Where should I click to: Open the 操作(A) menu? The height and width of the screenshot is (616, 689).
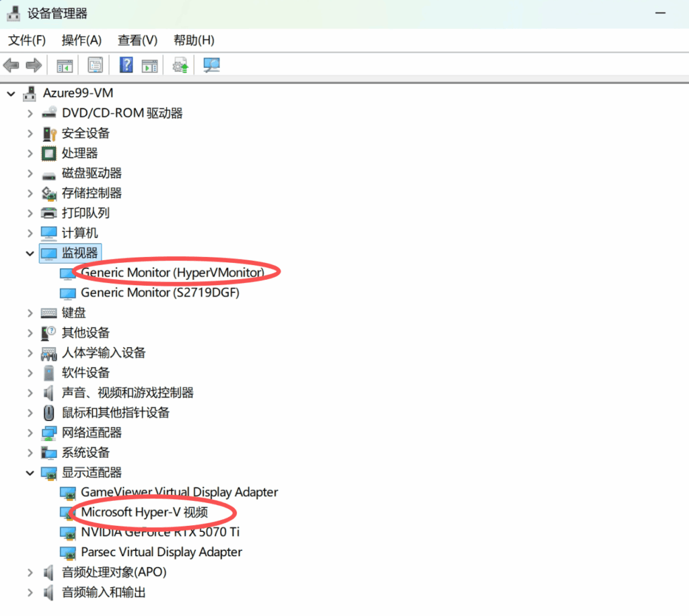81,40
